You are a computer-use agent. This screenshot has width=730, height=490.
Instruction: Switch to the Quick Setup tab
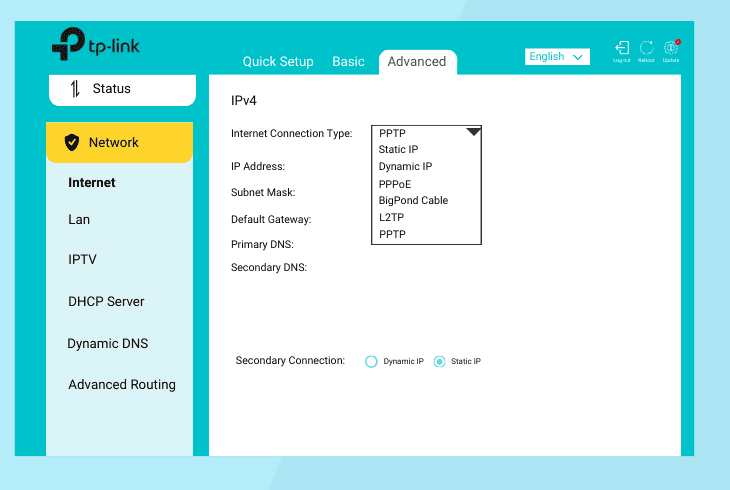pos(278,61)
